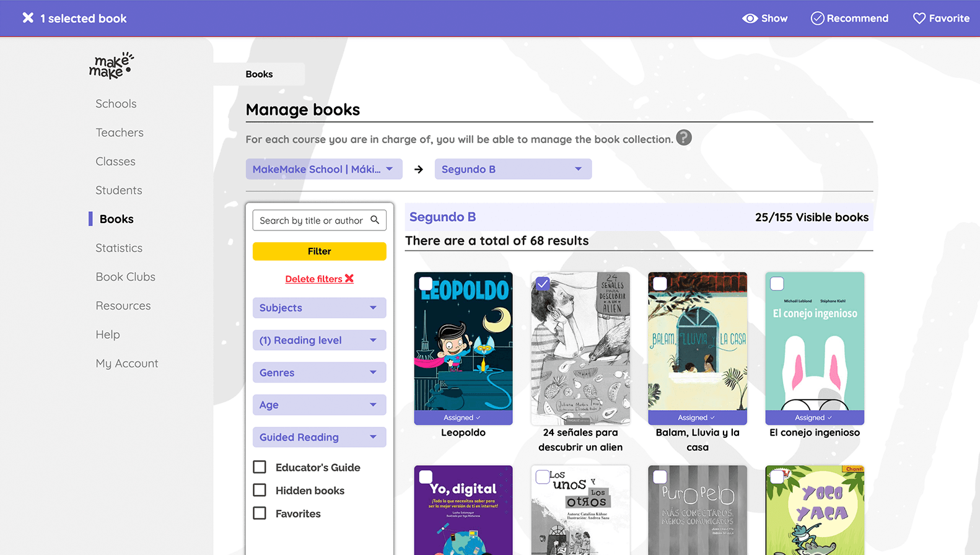Viewport: 980px width, 555px height.
Task: Open the 24 señales alien book cover
Action: (x=580, y=348)
